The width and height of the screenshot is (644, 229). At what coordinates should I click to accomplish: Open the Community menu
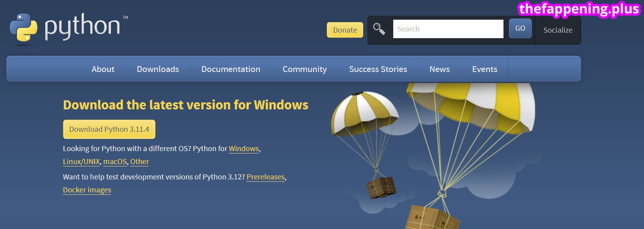coord(305,69)
